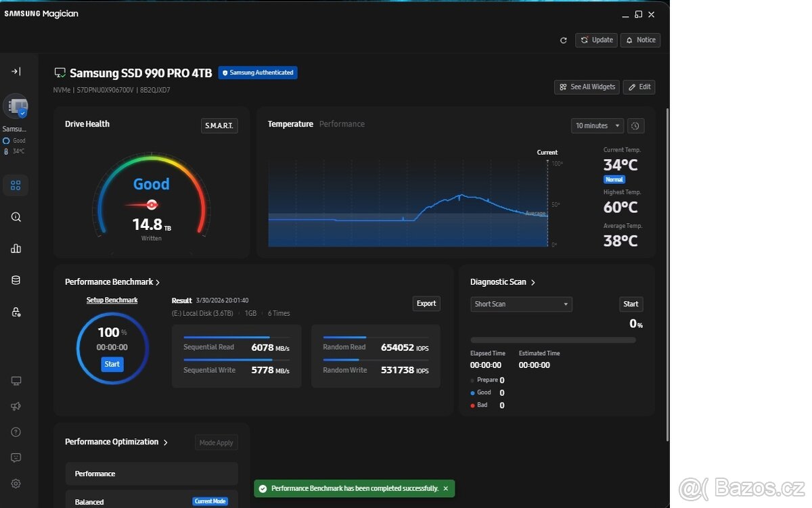Expand the collapsed left sidebar
This screenshot has height=508, width=812.
tap(16, 72)
